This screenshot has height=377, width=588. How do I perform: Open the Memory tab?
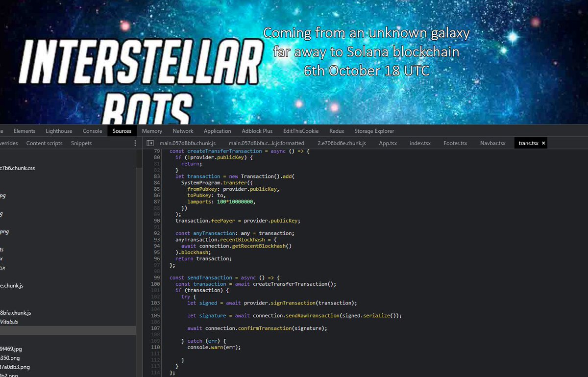tap(152, 131)
